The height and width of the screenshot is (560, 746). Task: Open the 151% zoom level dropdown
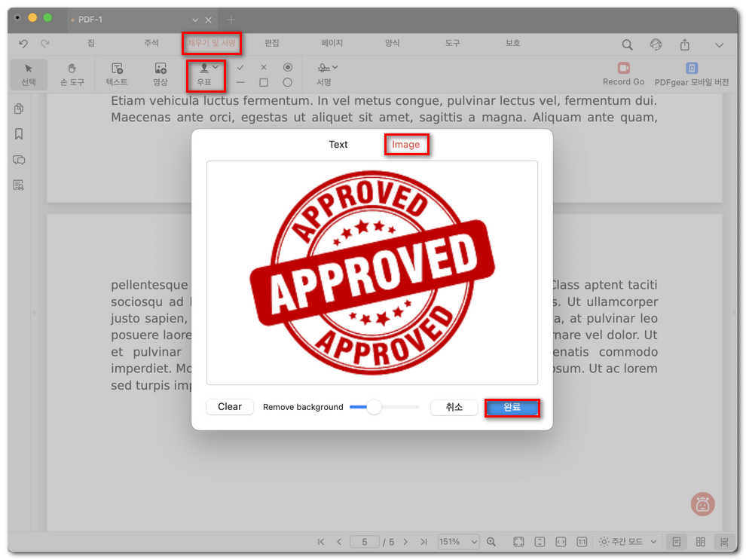(458, 542)
